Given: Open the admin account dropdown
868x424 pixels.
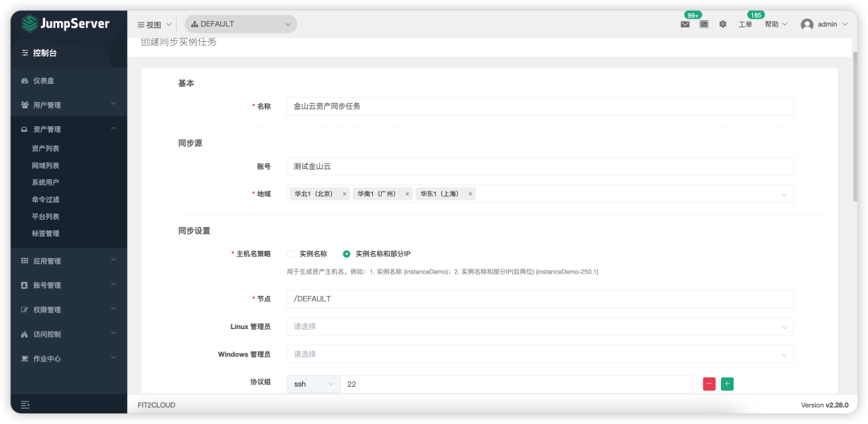Looking at the screenshot, I should 825,24.
